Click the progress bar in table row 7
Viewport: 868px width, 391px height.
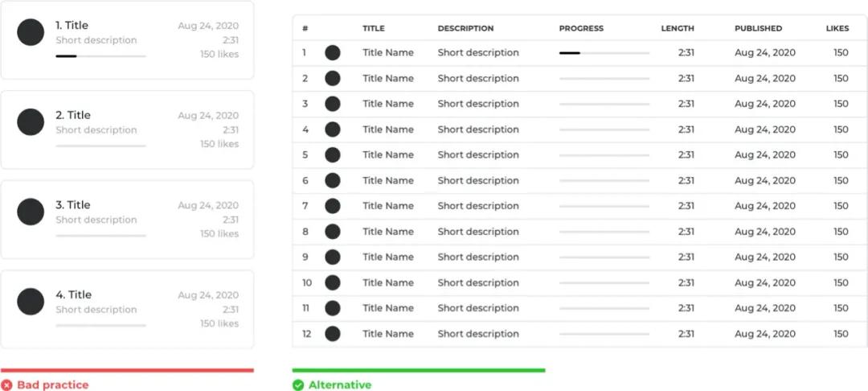(x=604, y=206)
